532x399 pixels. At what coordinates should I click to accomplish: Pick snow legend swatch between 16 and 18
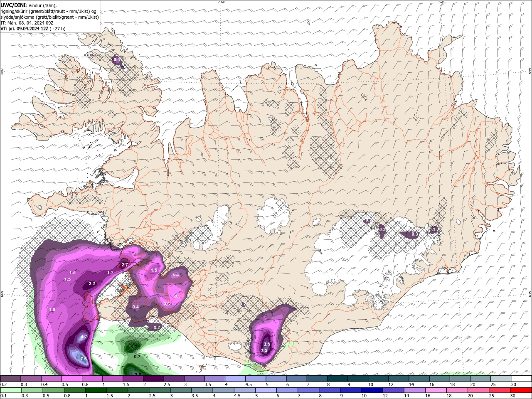pyautogui.click(x=440, y=379)
